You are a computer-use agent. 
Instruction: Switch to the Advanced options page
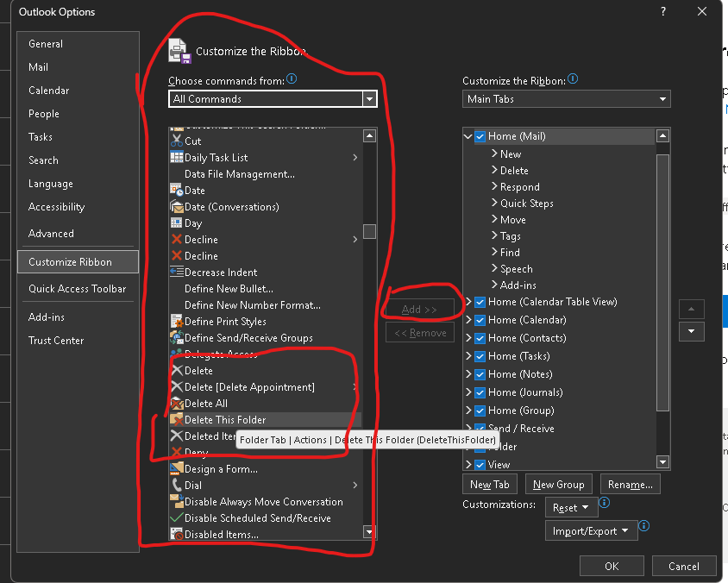coord(51,234)
